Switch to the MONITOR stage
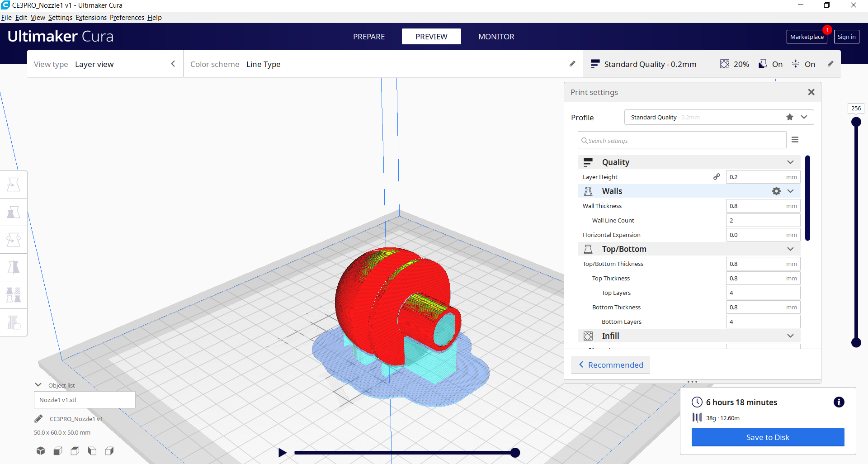The image size is (868, 464). click(x=496, y=37)
